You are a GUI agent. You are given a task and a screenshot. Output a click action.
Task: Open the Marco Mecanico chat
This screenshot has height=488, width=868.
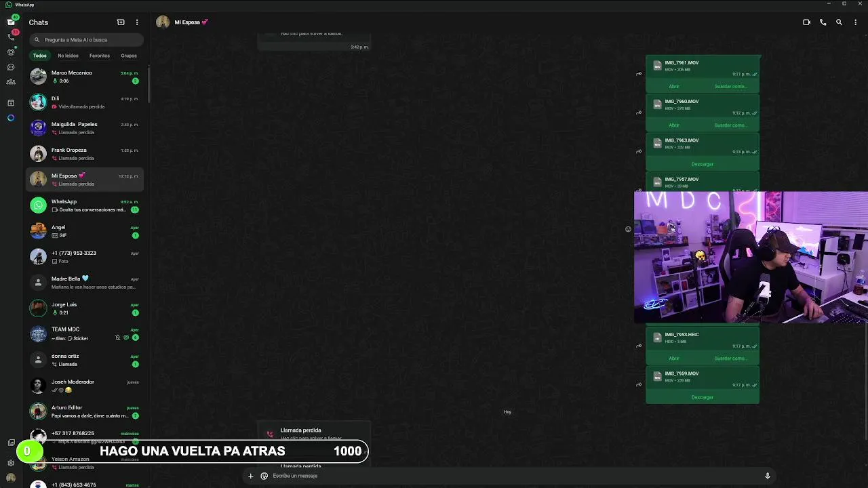[85, 77]
